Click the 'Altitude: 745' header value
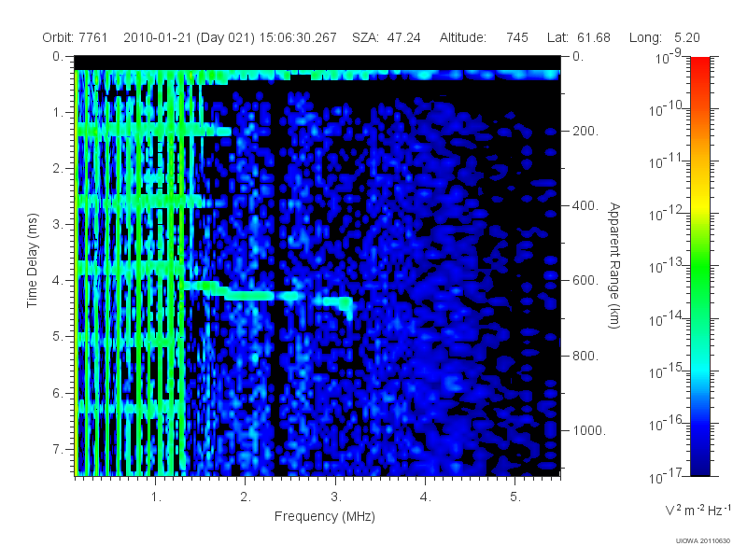Image resolution: width=747 pixels, height=560 pixels. click(x=484, y=37)
